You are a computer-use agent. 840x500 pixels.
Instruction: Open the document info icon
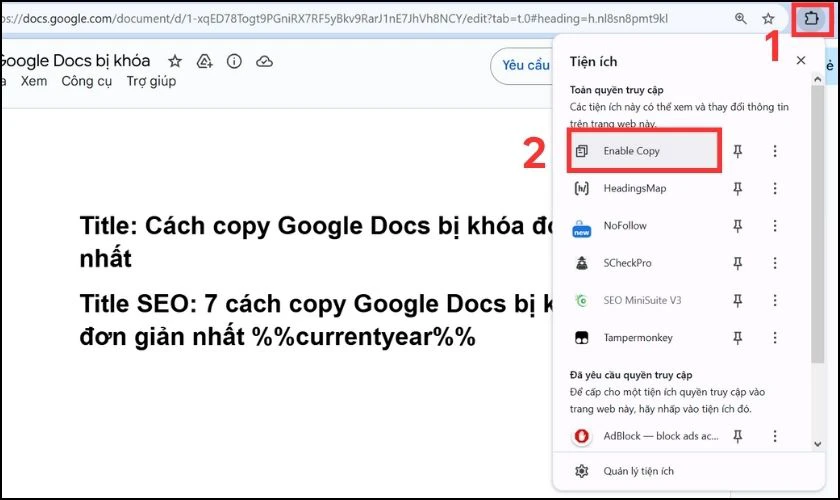click(x=234, y=61)
